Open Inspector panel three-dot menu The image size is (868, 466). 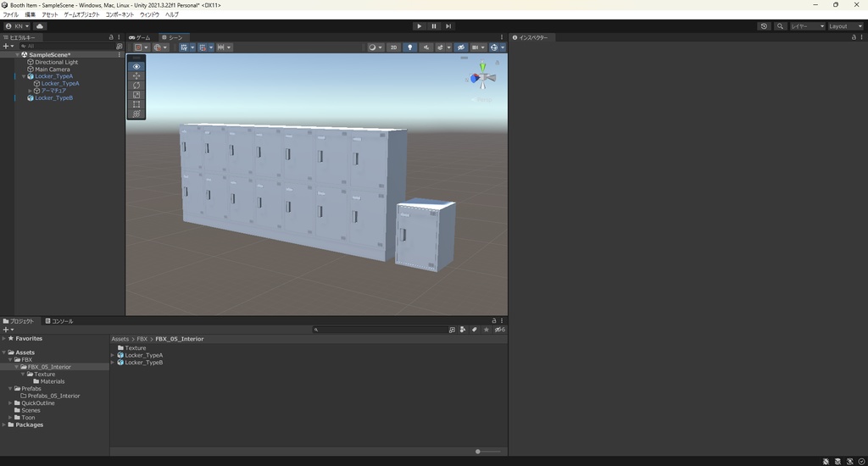(x=861, y=37)
